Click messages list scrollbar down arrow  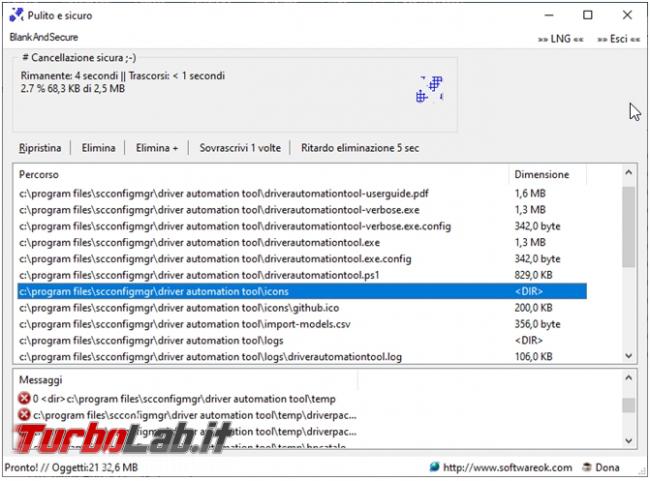pos(628,440)
